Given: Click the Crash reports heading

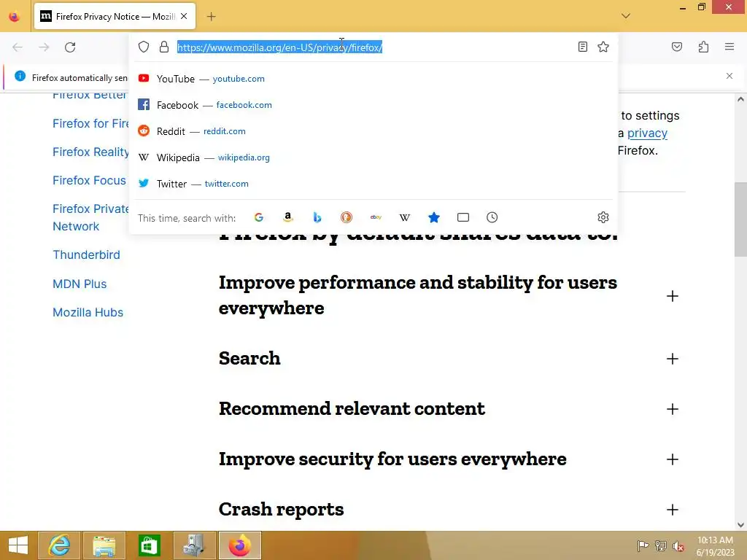Looking at the screenshot, I should point(281,510).
